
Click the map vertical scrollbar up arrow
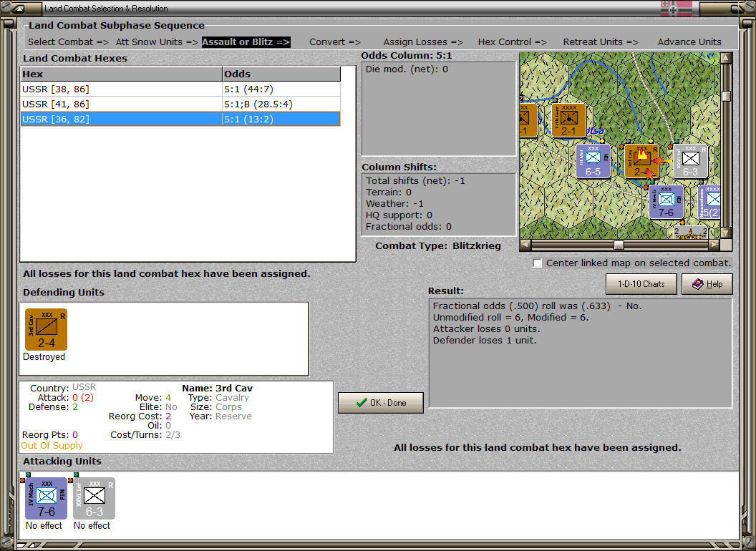pyautogui.click(x=726, y=59)
